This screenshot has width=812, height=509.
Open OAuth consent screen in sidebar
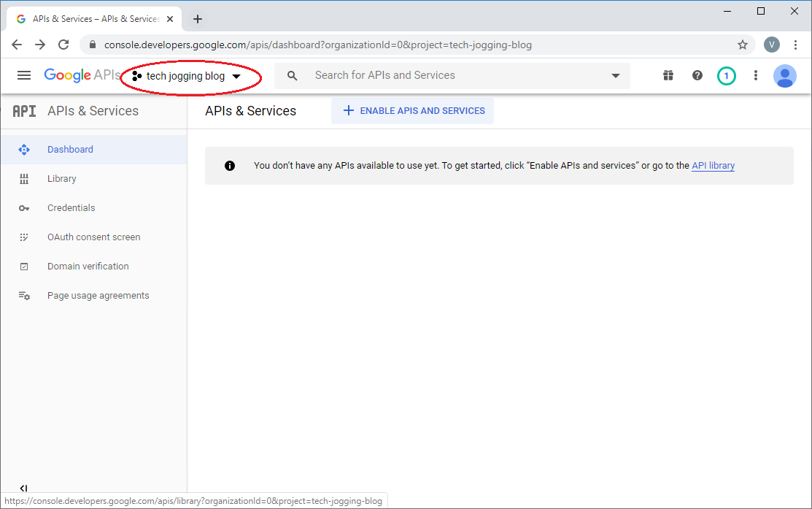click(93, 237)
